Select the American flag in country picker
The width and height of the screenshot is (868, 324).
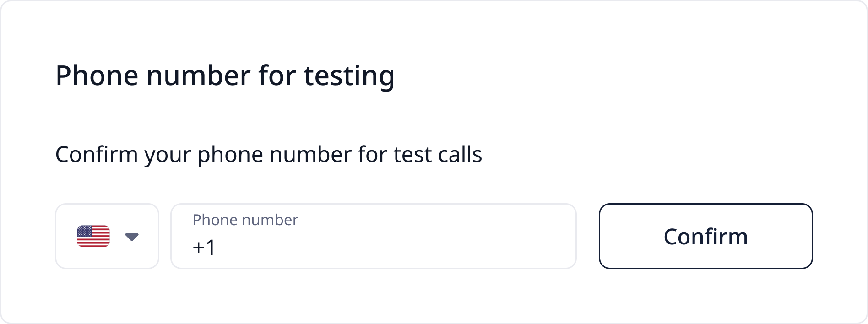93,236
